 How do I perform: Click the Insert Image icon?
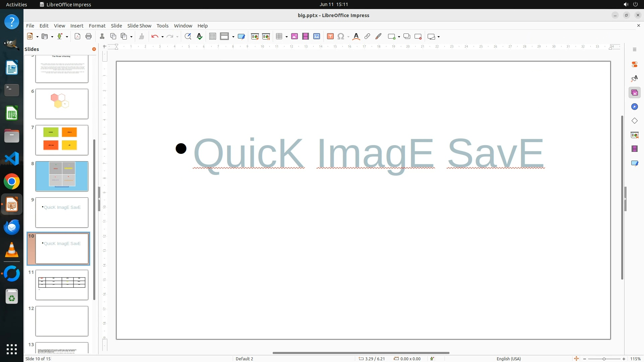pyautogui.click(x=294, y=37)
